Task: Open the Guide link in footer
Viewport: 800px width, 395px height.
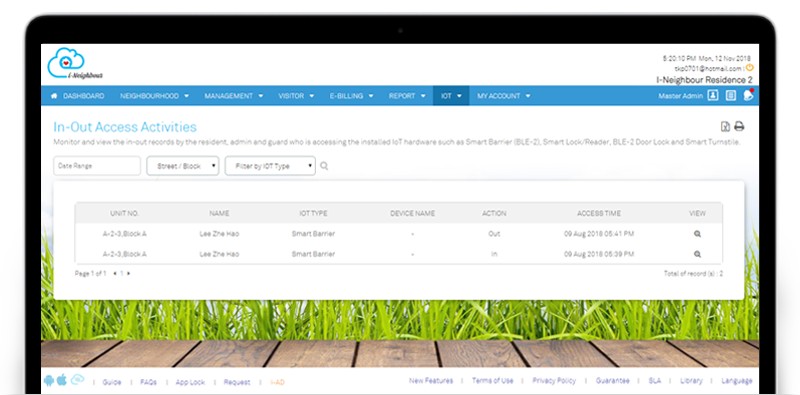Action: 112,382
